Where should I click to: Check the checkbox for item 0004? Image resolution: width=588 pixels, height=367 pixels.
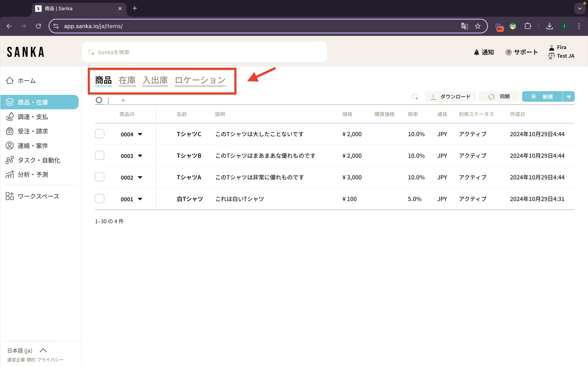click(x=100, y=134)
